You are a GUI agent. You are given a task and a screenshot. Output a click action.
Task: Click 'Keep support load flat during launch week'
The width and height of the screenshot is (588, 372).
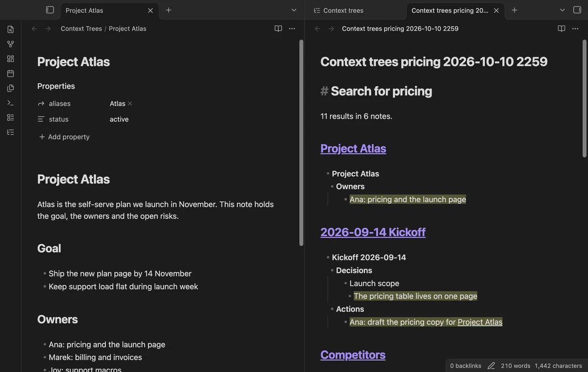123,286
